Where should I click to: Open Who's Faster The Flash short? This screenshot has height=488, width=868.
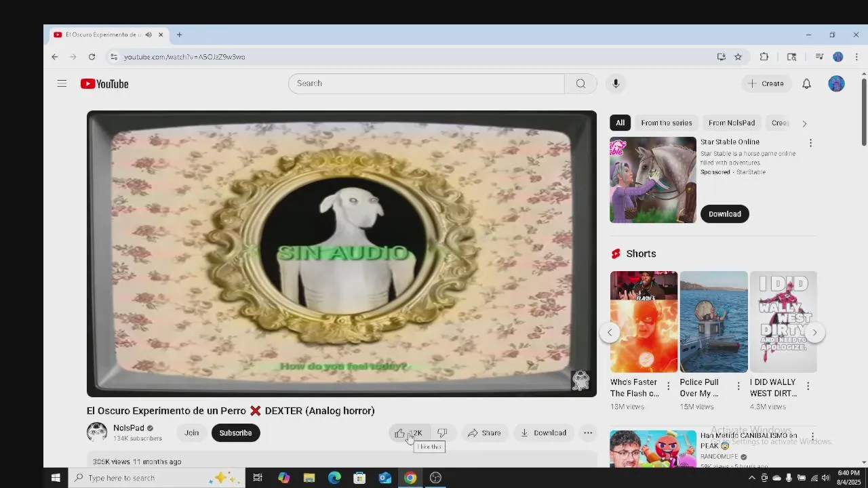[x=644, y=322]
